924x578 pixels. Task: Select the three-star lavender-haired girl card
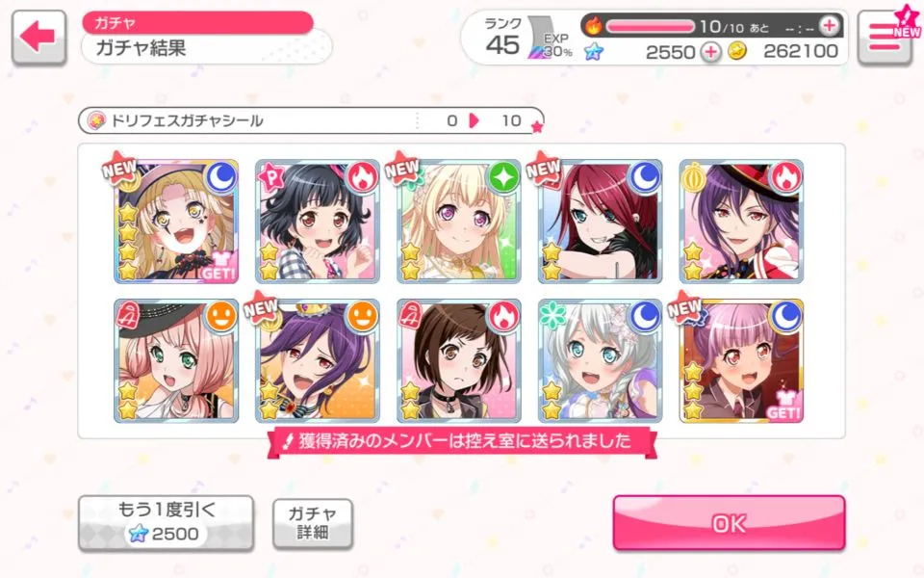click(x=742, y=361)
